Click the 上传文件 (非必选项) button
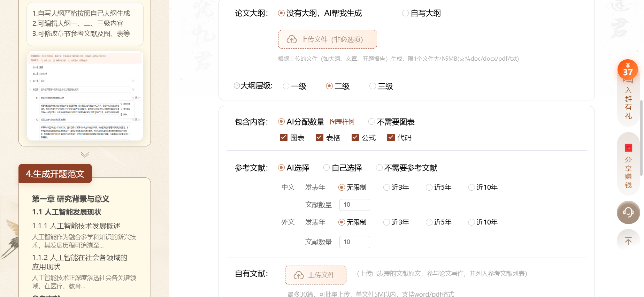Screen dimensions: 644x297 [x=328, y=39]
